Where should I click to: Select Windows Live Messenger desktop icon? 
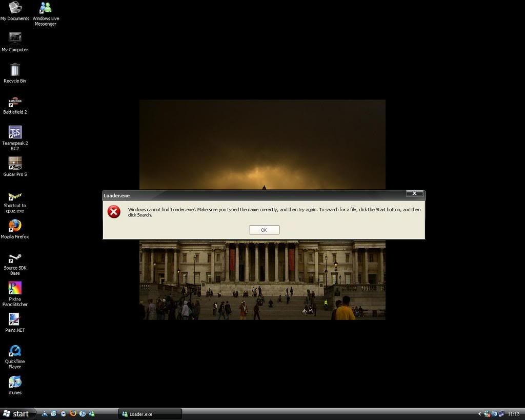[46, 8]
